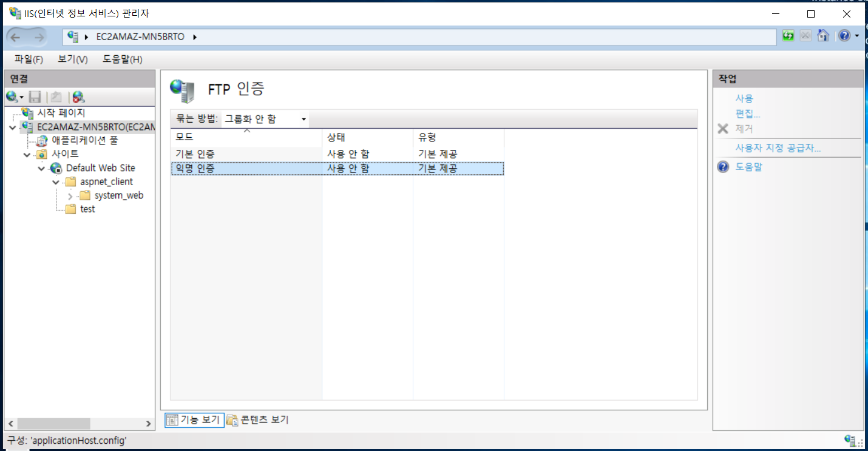Collapse the aspnet_client folder node
This screenshot has width=868, height=451.
(x=56, y=182)
